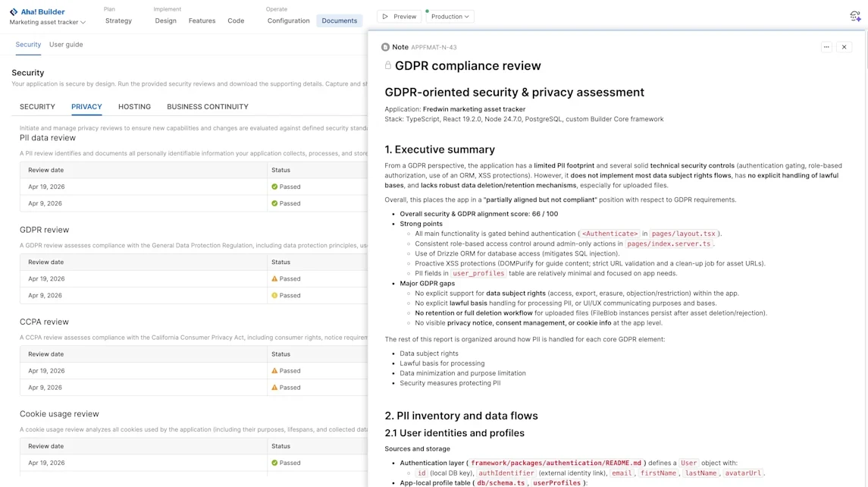
Task: Click the Status header in the GDPR review table
Action: 280,262
